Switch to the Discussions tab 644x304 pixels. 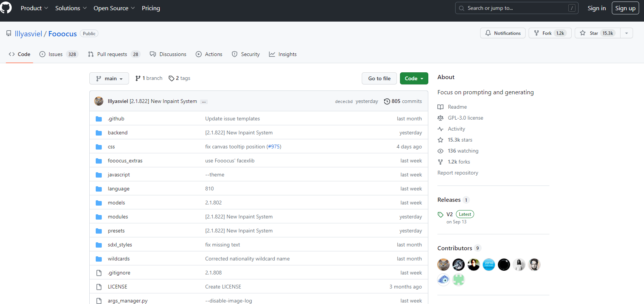click(x=168, y=54)
